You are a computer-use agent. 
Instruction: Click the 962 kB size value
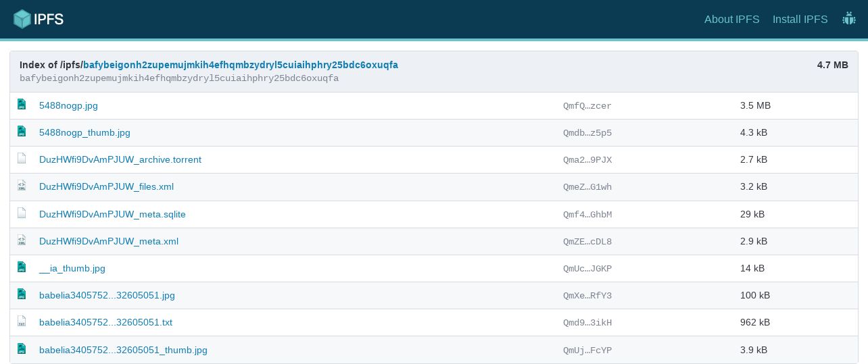[x=755, y=322]
